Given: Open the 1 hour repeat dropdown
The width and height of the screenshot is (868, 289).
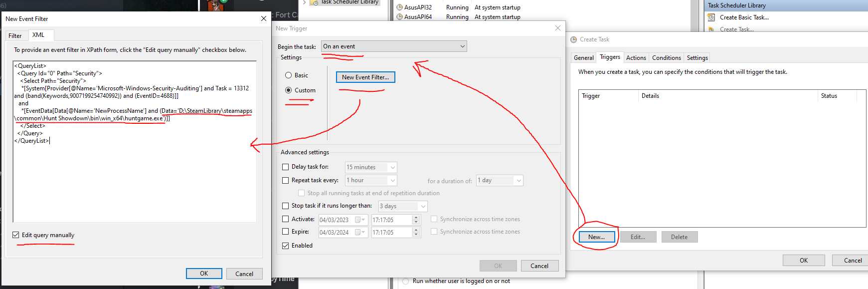Looking at the screenshot, I should coord(371,180).
